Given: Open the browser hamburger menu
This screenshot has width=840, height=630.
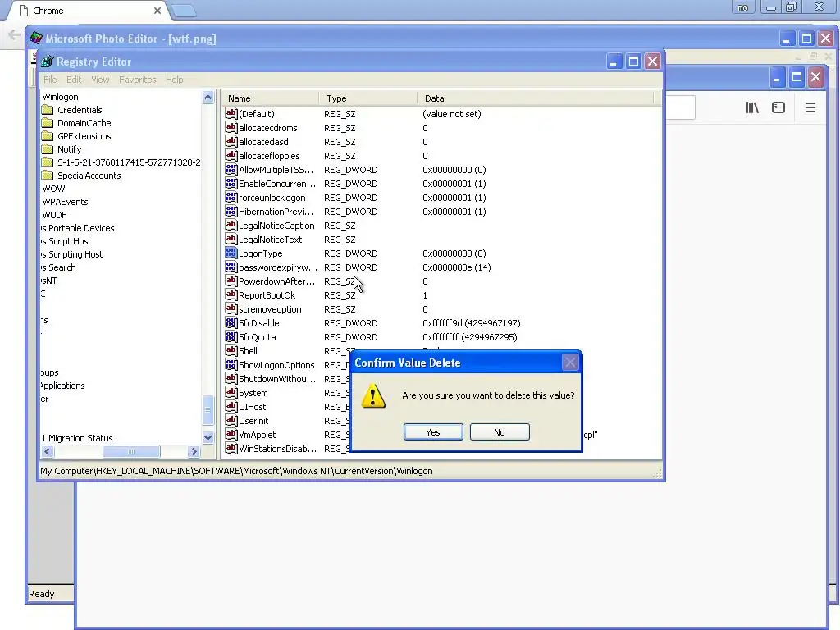Looking at the screenshot, I should coord(810,107).
